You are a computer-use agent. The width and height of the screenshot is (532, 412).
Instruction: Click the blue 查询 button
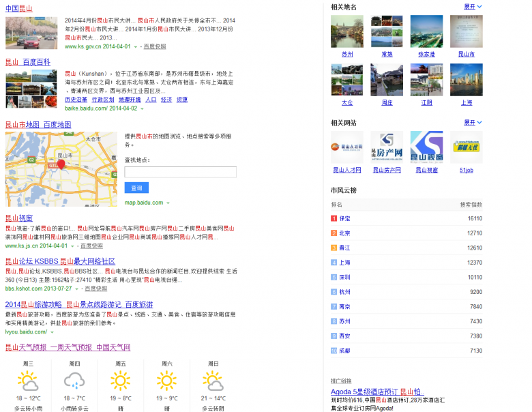tap(136, 188)
